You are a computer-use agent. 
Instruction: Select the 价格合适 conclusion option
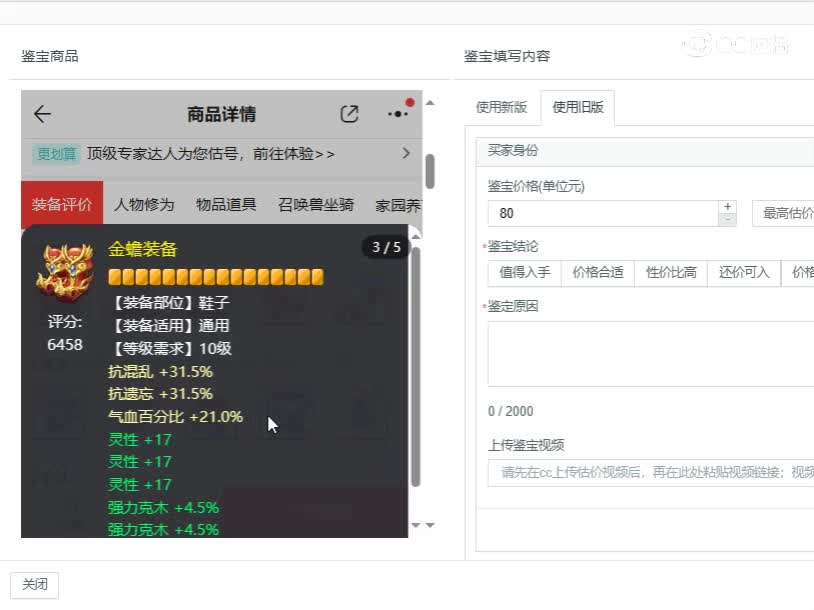[x=597, y=272]
